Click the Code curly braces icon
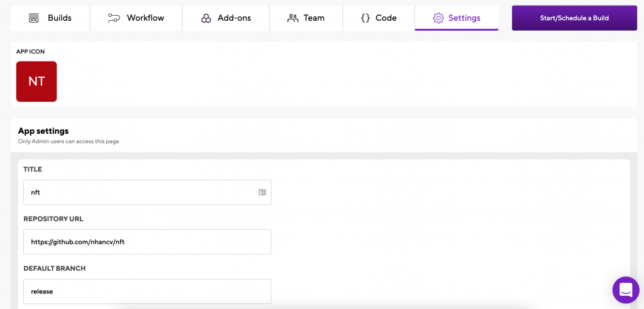The image size is (644, 309). 365,18
